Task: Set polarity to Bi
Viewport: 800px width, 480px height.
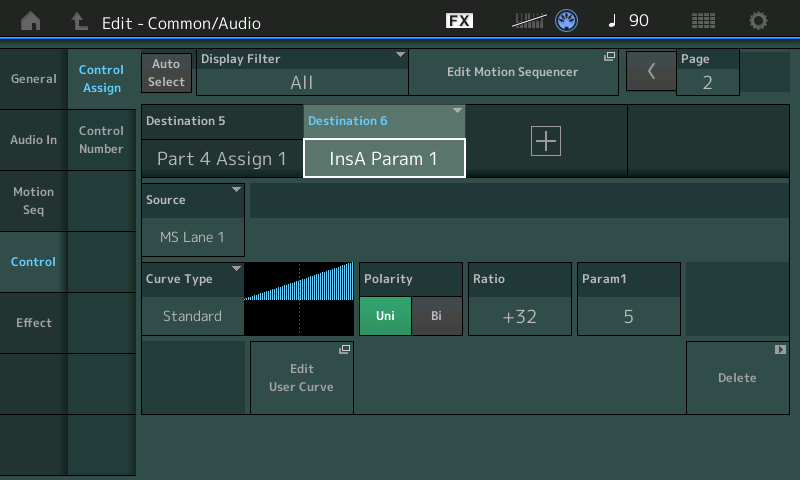Action: pyautogui.click(x=436, y=316)
